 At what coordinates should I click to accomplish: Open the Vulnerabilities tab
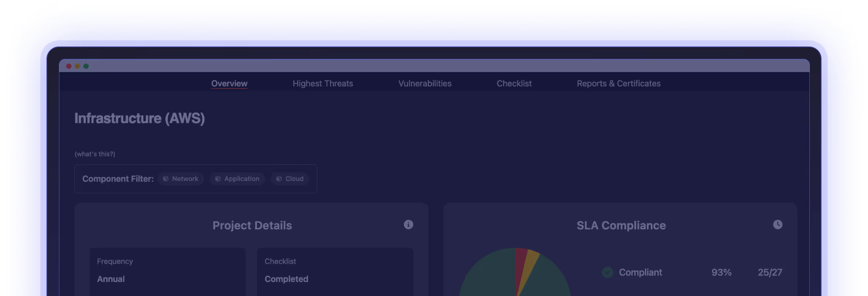(x=425, y=83)
